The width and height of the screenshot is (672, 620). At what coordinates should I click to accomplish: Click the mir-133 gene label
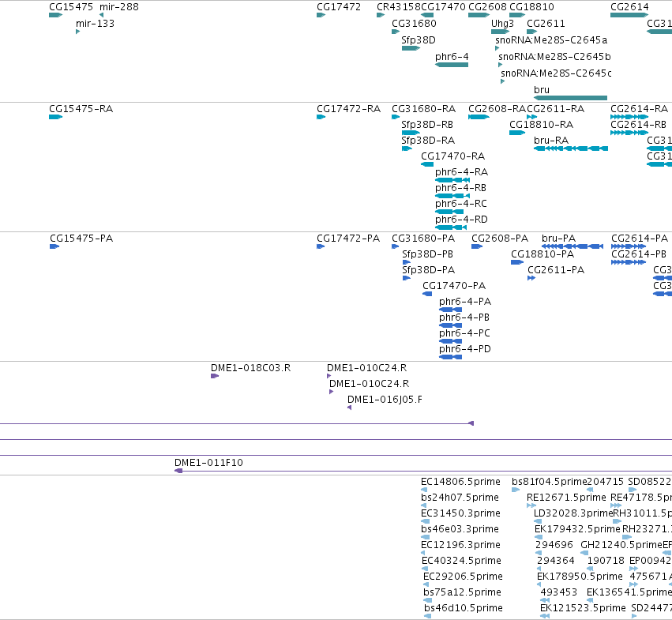point(95,24)
